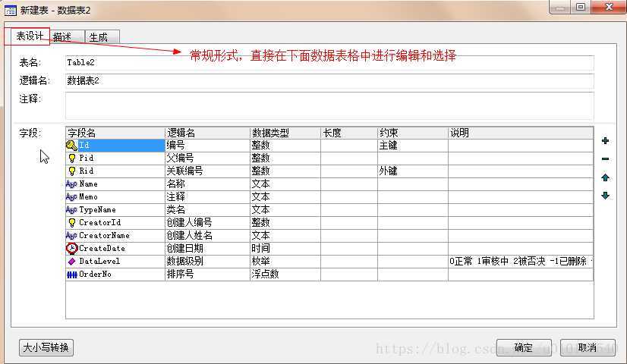627x364 pixels.
Task: Click the 关联编号 logical name cell
Action: click(207, 171)
